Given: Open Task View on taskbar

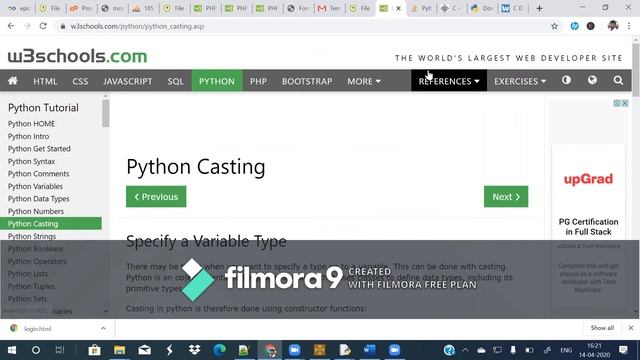Looking at the screenshot, I should (60, 350).
